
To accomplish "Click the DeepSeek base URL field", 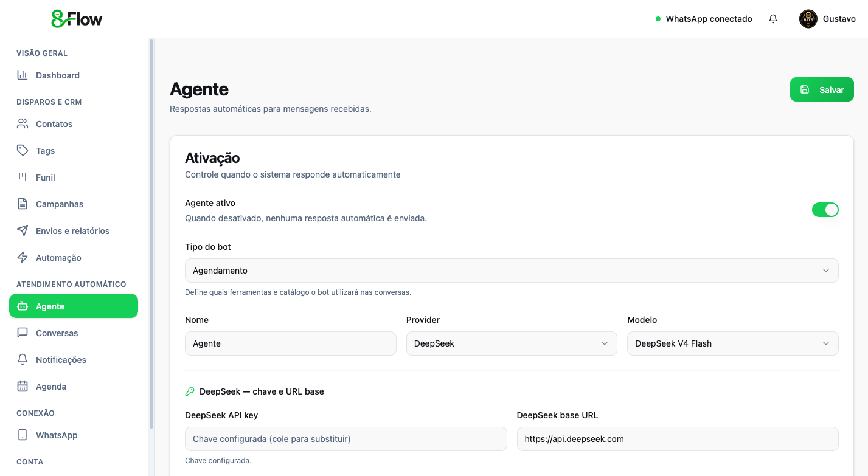I will click(678, 439).
